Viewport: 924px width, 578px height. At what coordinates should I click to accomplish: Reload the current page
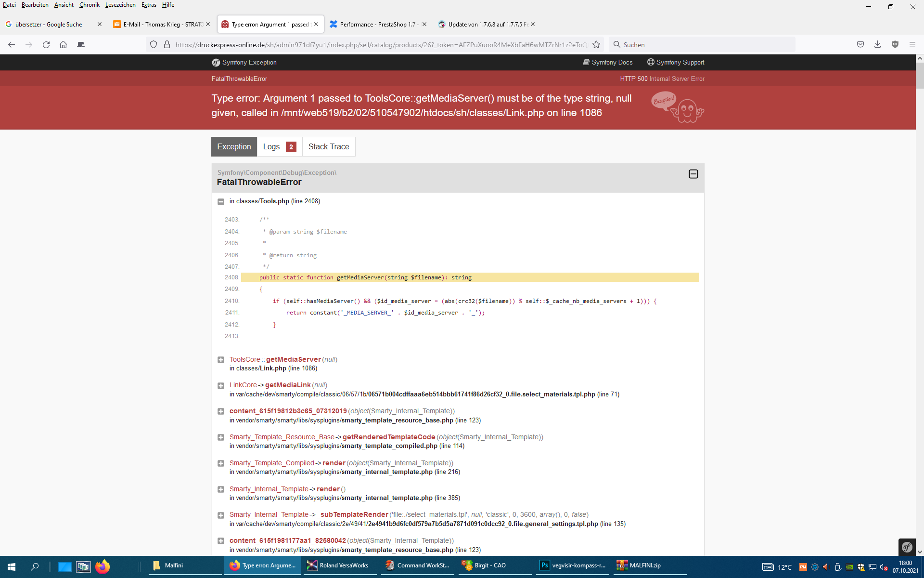click(x=46, y=45)
